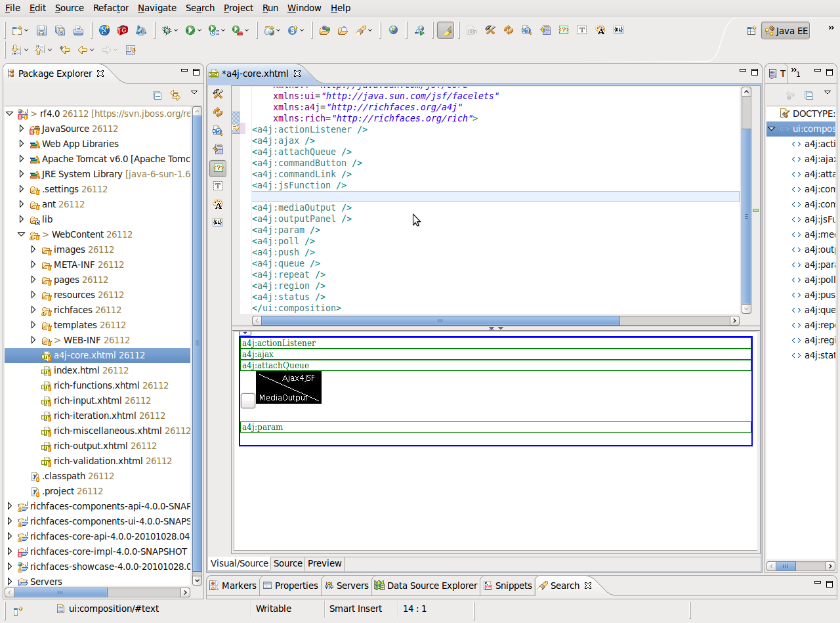Image resolution: width=840 pixels, height=623 pixels.
Task: Click Collapse All in Package Explorer
Action: [x=157, y=95]
